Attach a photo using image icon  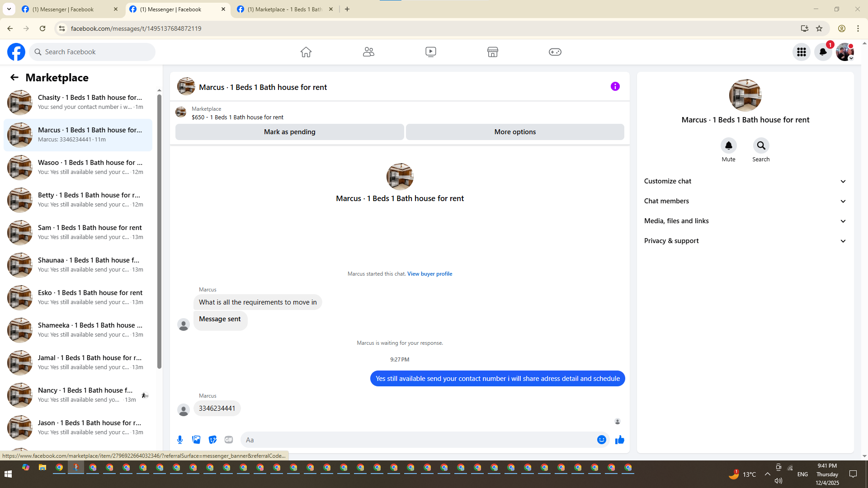(x=196, y=440)
